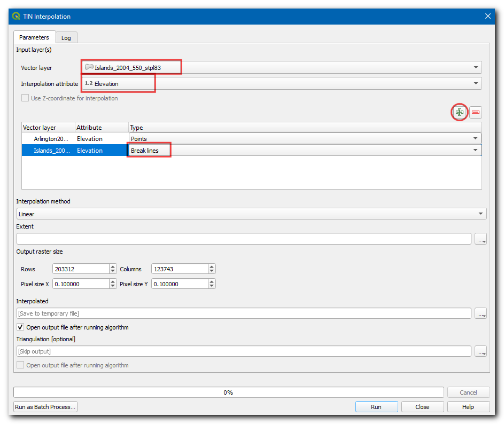Click the Extent browse ellipsis button
The width and height of the screenshot is (504, 424).
click(x=480, y=239)
